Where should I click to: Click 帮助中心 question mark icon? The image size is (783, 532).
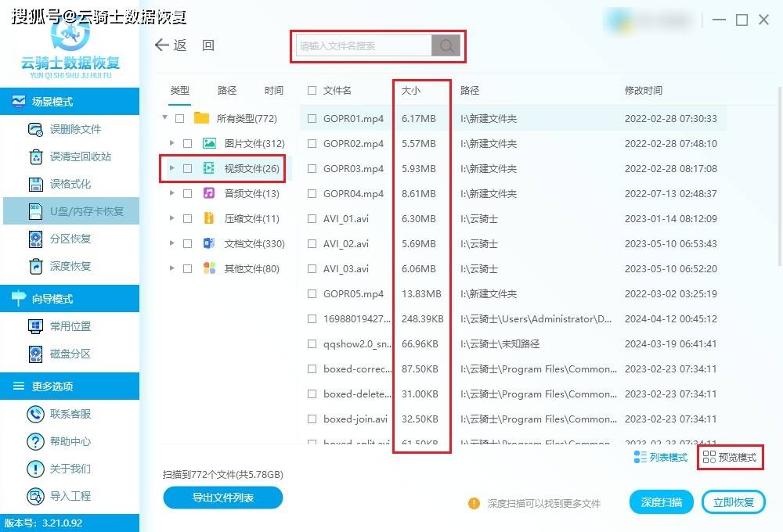coord(35,442)
